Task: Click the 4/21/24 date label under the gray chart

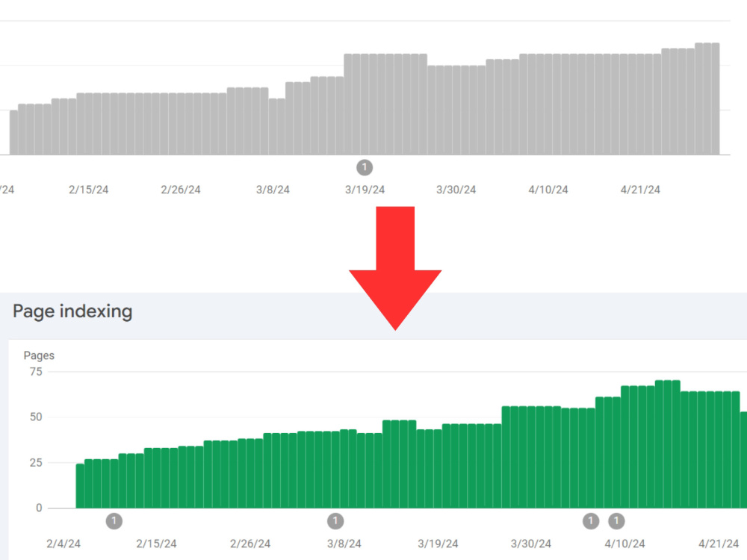Action: tap(640, 190)
